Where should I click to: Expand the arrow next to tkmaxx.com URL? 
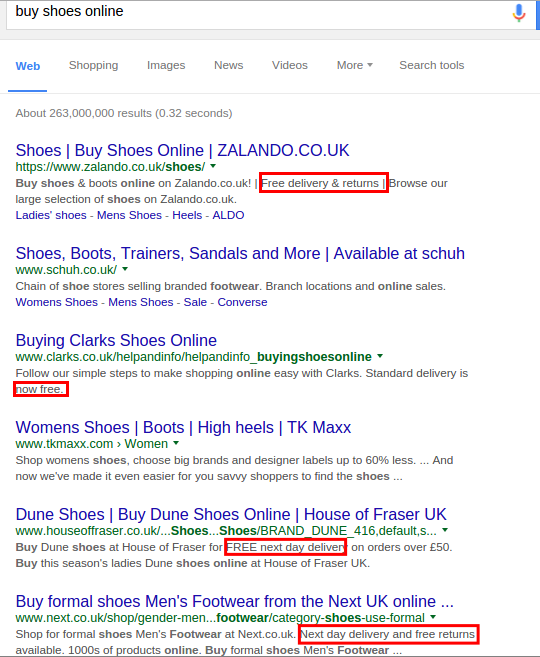[176, 443]
